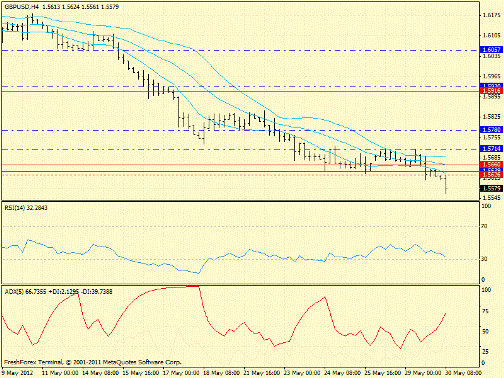The height and width of the screenshot is (378, 504).
Task: Click the red 1.5660 level price tag
Action: [x=491, y=165]
